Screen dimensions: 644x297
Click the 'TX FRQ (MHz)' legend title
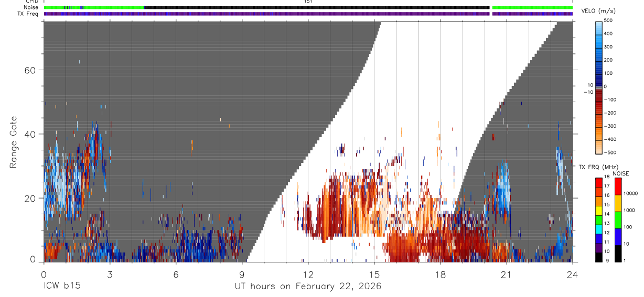(x=599, y=167)
